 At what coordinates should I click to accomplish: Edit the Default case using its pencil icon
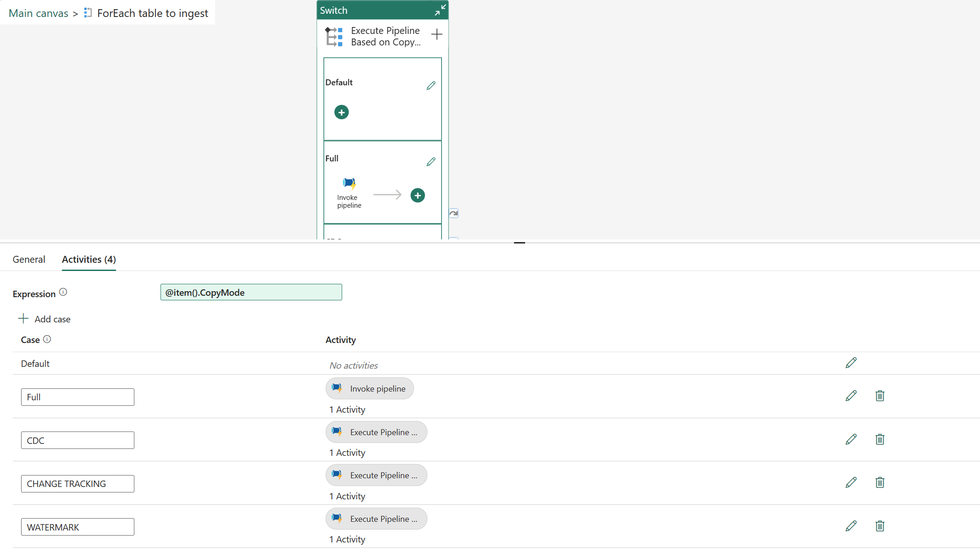[431, 85]
